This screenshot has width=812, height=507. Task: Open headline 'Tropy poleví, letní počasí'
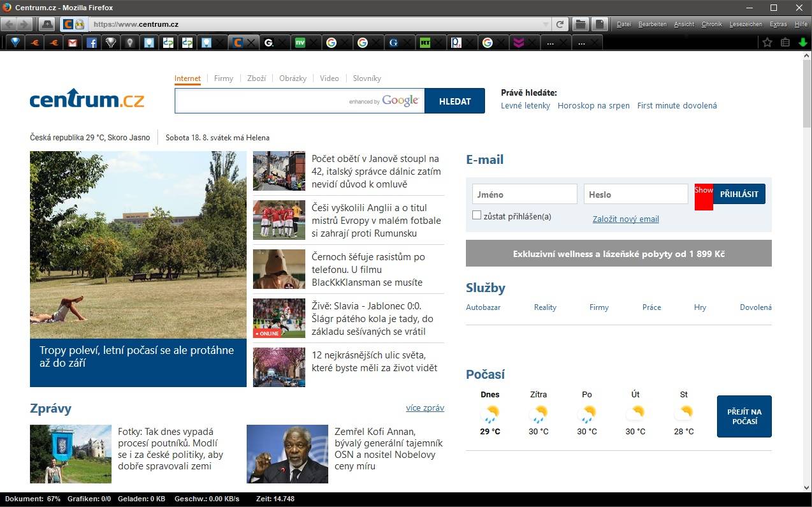tap(136, 356)
